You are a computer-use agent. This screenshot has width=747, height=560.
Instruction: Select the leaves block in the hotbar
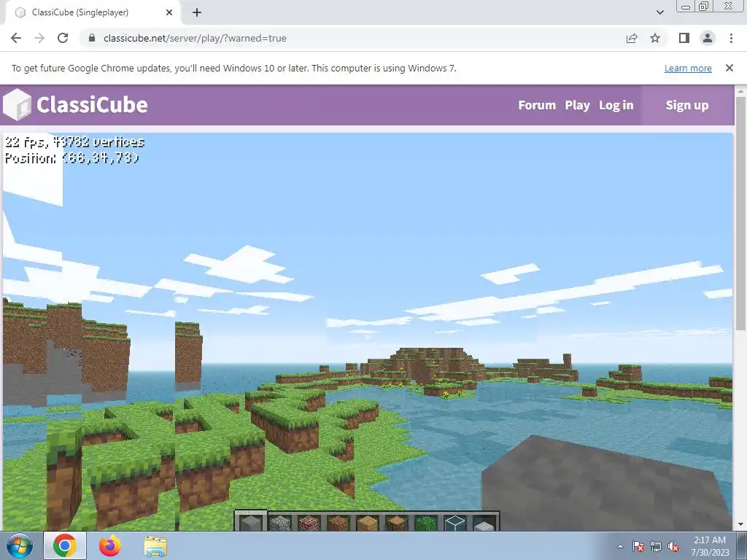[x=425, y=522]
